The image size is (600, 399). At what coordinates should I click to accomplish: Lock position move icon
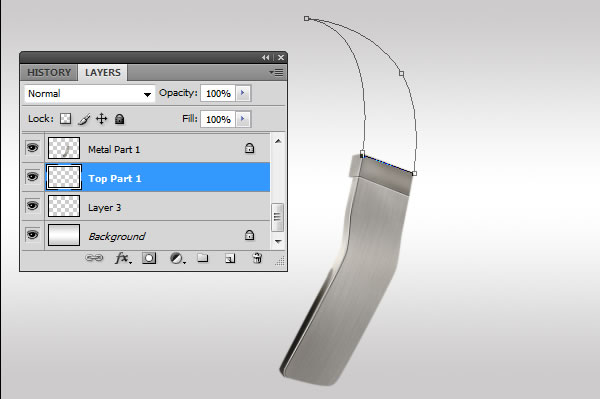(101, 119)
